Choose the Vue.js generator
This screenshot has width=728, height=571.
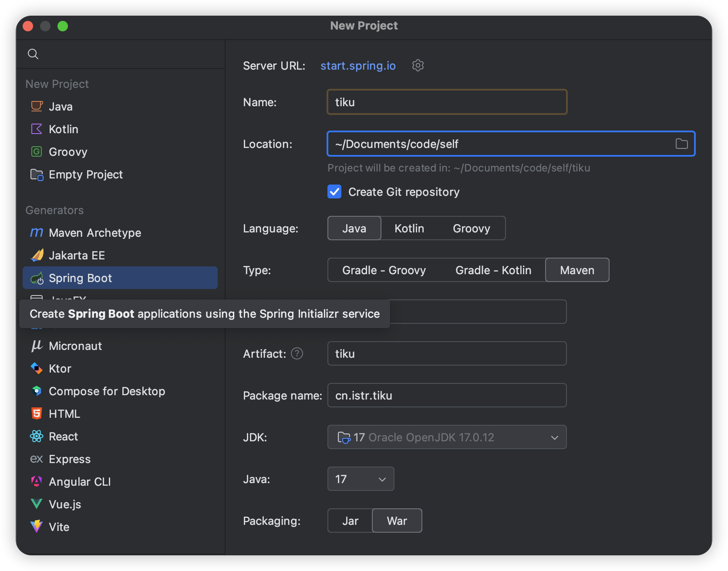click(64, 504)
